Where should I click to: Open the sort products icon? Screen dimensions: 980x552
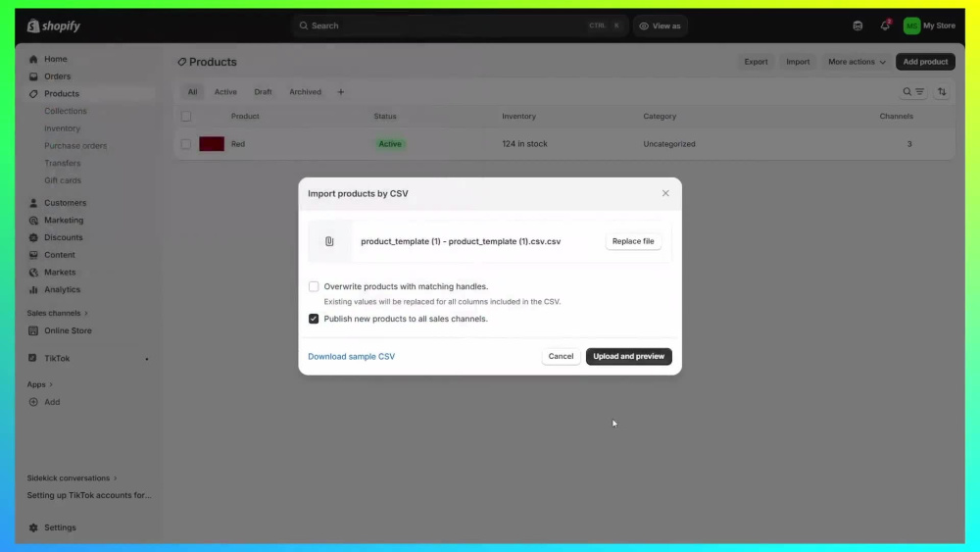pos(942,92)
